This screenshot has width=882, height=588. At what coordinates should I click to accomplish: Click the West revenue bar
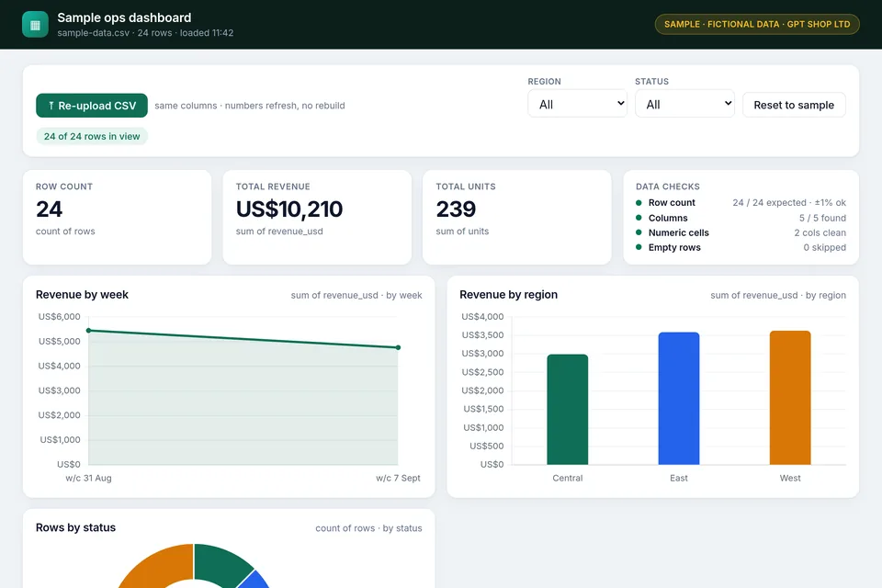pyautogui.click(x=790, y=398)
